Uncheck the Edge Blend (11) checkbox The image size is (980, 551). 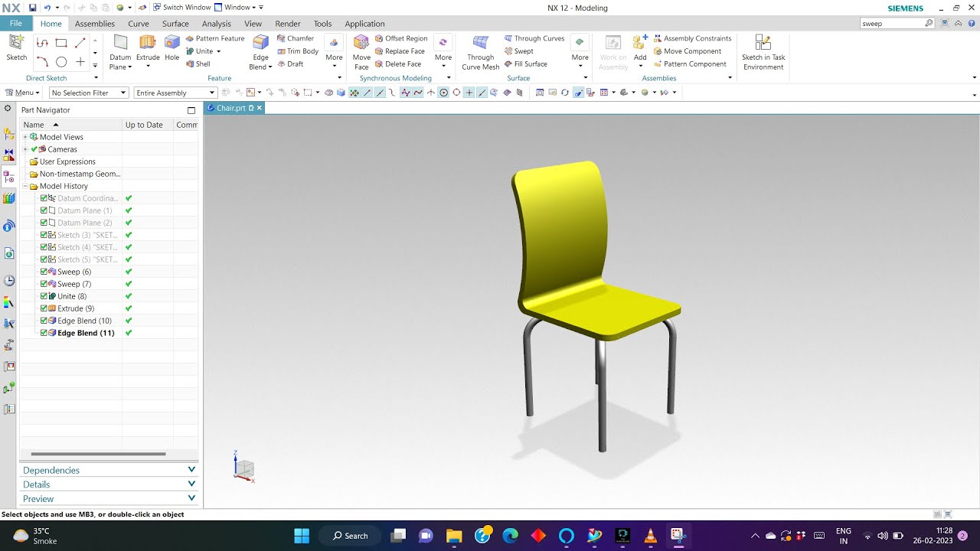pos(44,333)
